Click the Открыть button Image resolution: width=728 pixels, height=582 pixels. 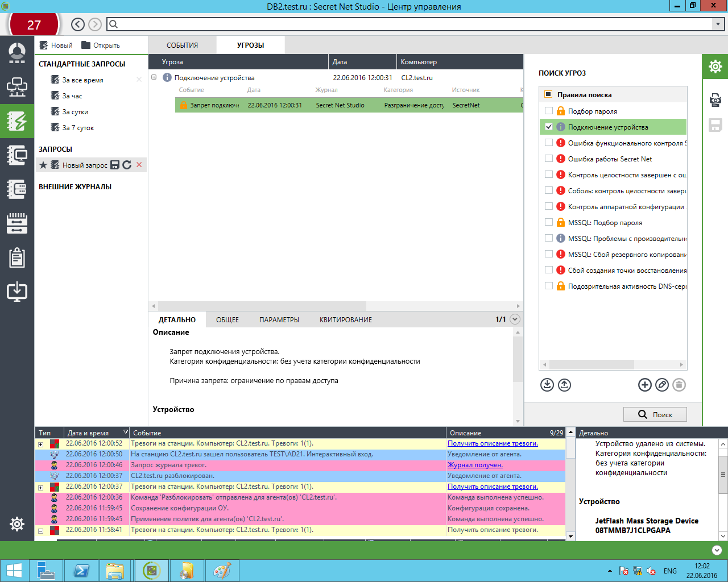(x=101, y=45)
